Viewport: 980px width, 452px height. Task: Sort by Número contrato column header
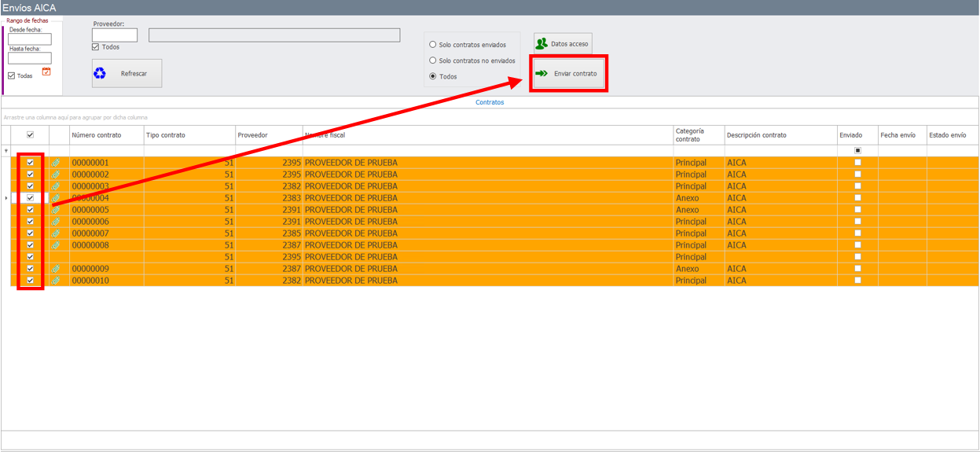coord(97,135)
